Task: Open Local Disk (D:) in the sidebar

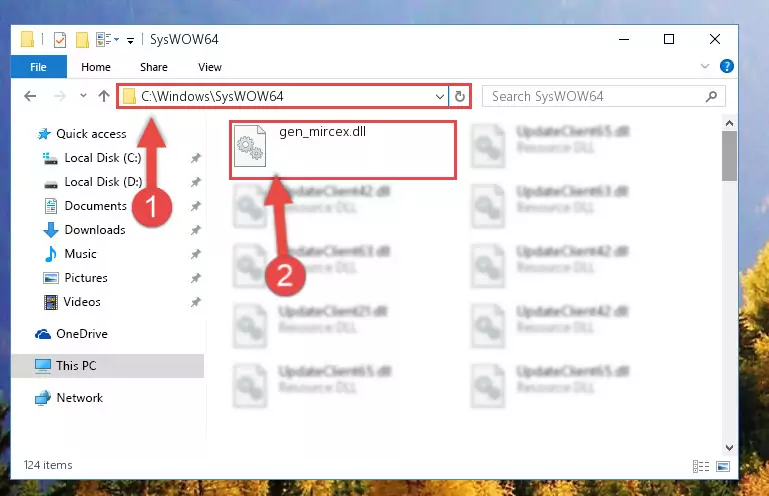Action: click(x=103, y=182)
